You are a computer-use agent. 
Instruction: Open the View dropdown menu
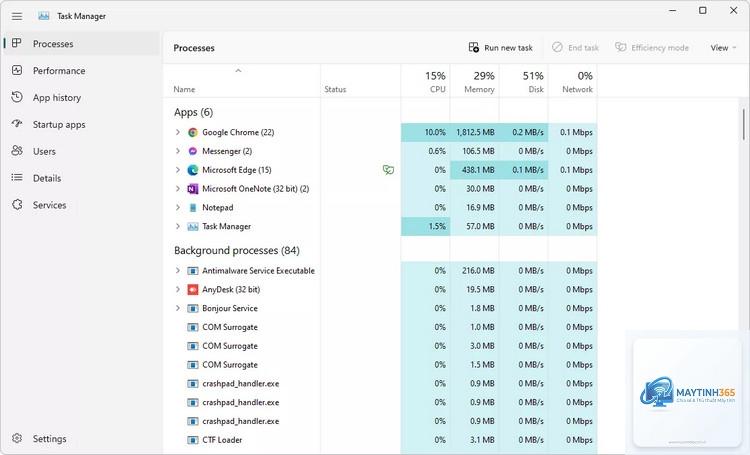pyautogui.click(x=723, y=47)
